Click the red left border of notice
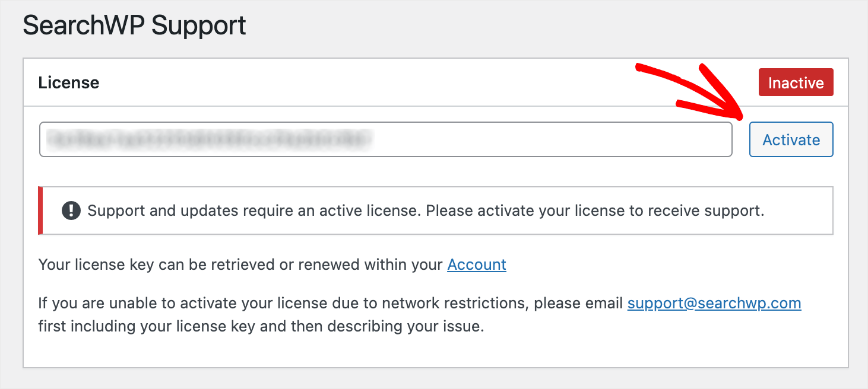The image size is (868, 389). click(x=40, y=211)
